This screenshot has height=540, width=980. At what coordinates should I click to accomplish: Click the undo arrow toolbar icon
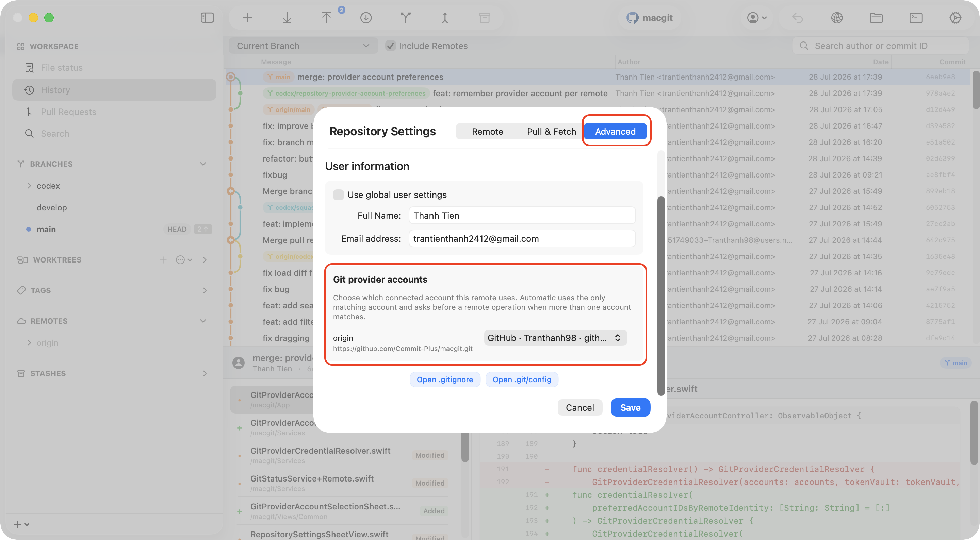[797, 18]
